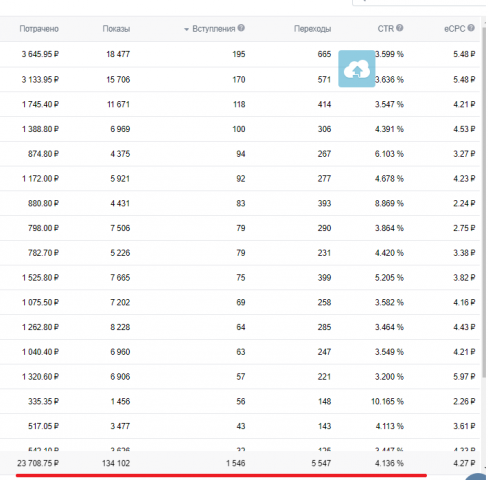
Task: Select the spent value 1 320.60 ₽
Action: coord(40,377)
